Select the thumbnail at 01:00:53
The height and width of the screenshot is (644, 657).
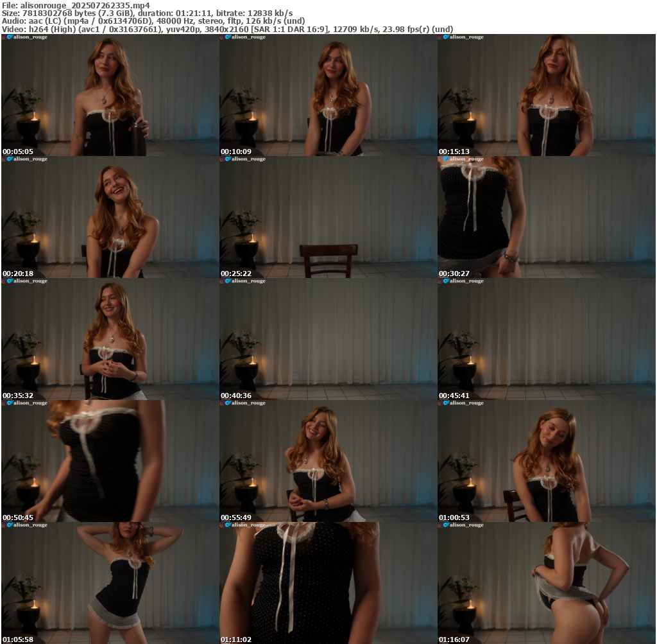[x=547, y=461]
